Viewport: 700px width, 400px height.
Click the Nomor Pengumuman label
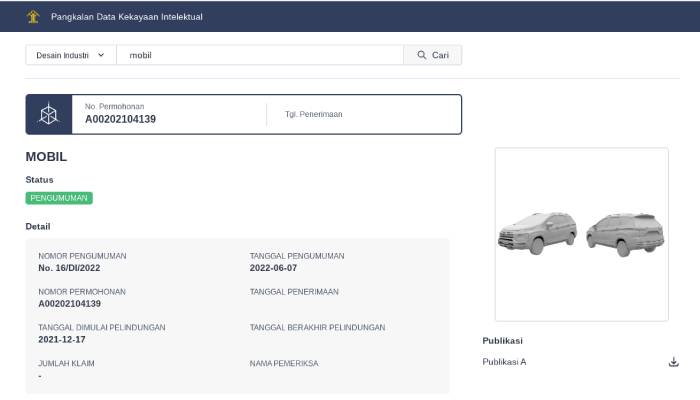click(82, 256)
